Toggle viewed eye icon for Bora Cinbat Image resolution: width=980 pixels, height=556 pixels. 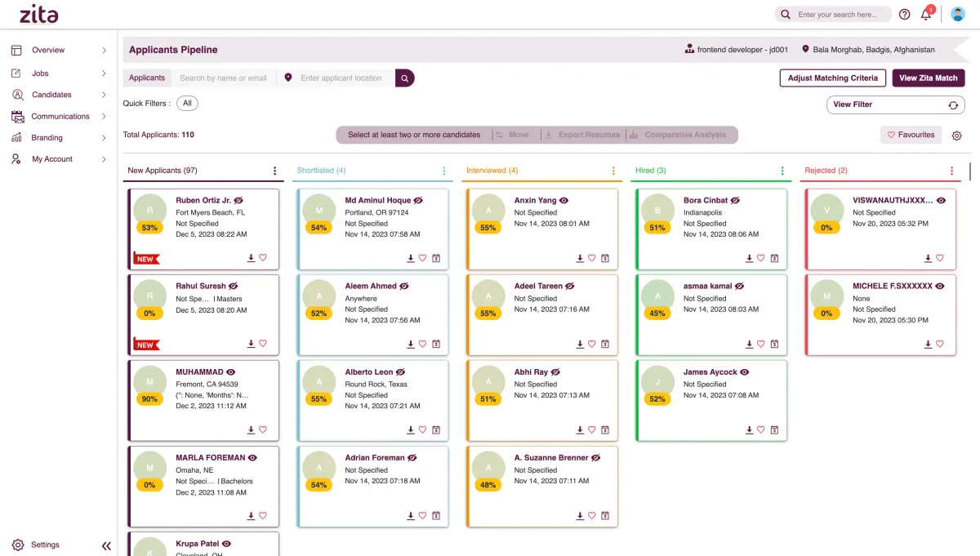click(x=735, y=200)
